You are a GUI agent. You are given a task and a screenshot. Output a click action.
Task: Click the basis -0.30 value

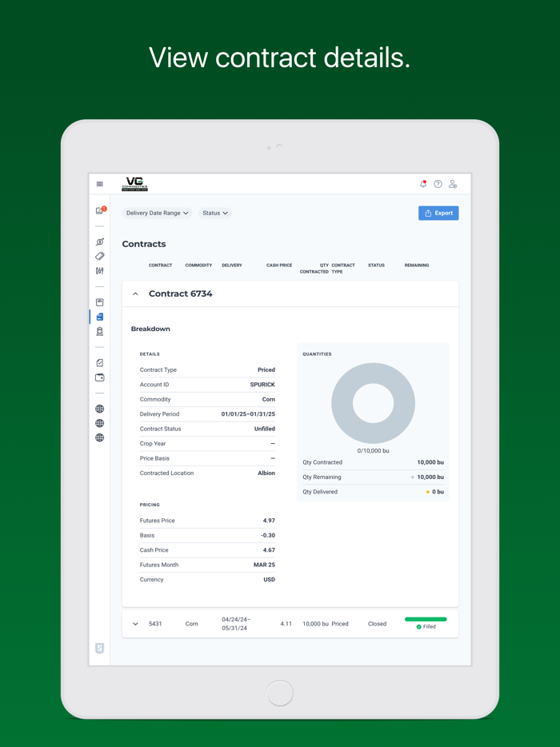pos(268,536)
